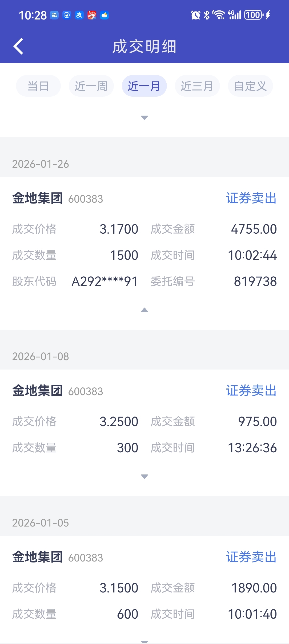Tap 证券卖出 label on 2026-01-08 trade
The width and height of the screenshot is (289, 644).
click(x=251, y=391)
